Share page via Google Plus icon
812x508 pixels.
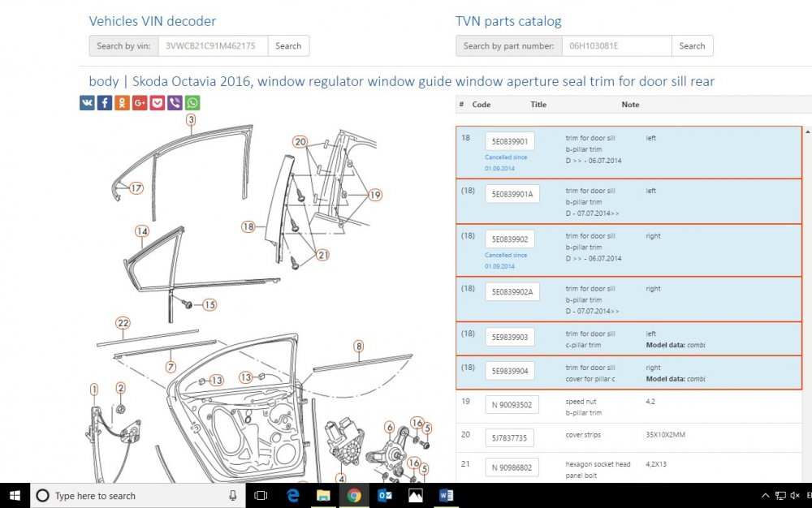coord(140,103)
